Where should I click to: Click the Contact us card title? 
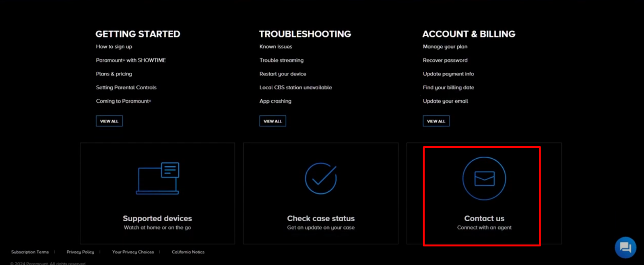(484, 218)
